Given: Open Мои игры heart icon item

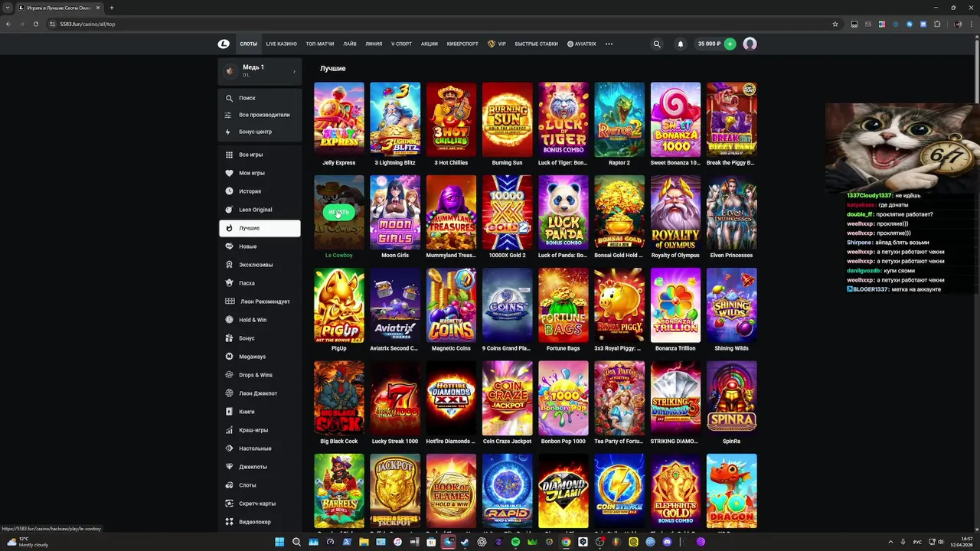Looking at the screenshot, I should [x=260, y=173].
